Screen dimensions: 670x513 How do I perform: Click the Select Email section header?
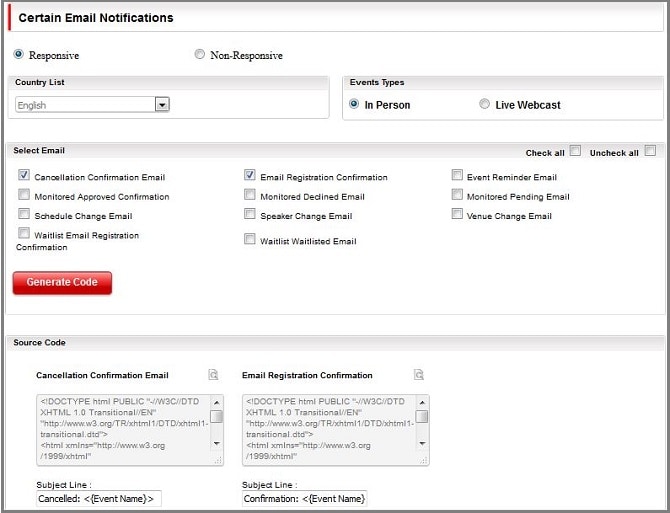(39, 150)
